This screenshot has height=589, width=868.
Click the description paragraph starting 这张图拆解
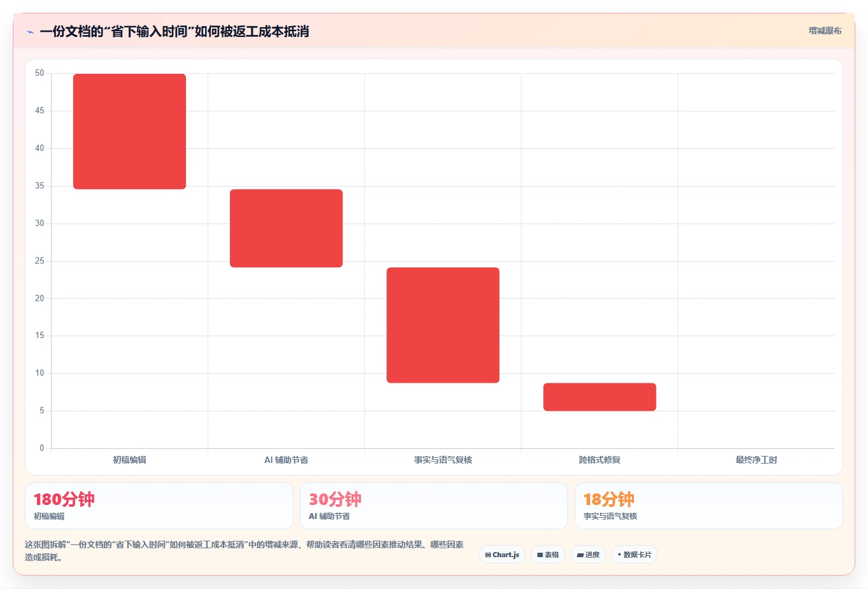[244, 551]
